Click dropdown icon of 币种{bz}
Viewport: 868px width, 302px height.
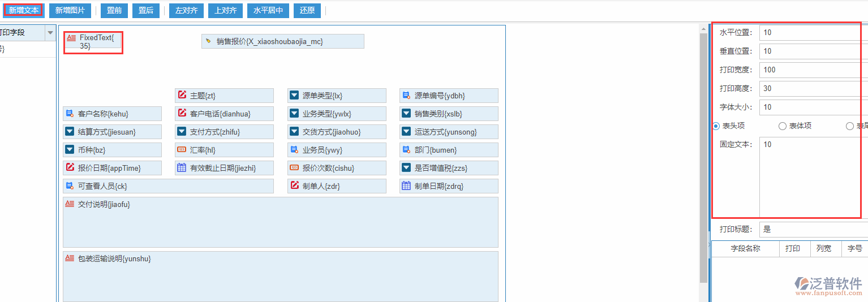70,149
